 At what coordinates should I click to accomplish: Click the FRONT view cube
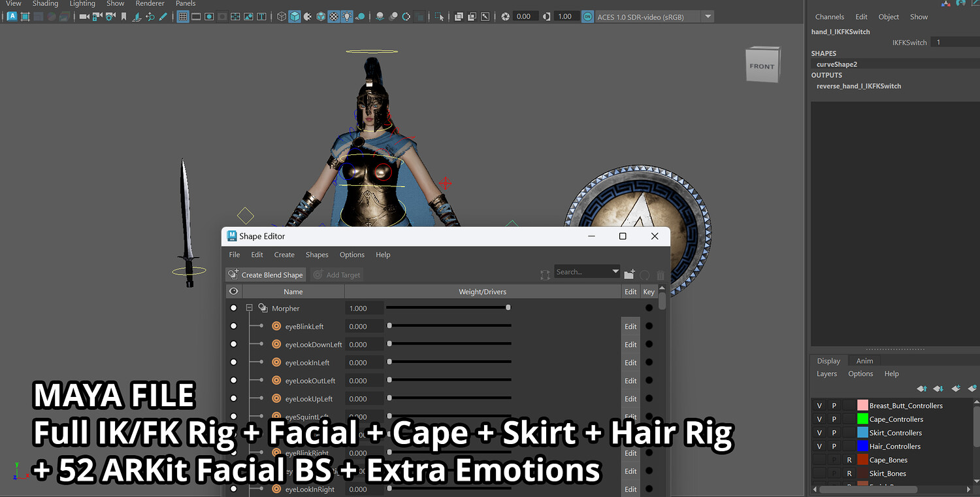click(762, 65)
